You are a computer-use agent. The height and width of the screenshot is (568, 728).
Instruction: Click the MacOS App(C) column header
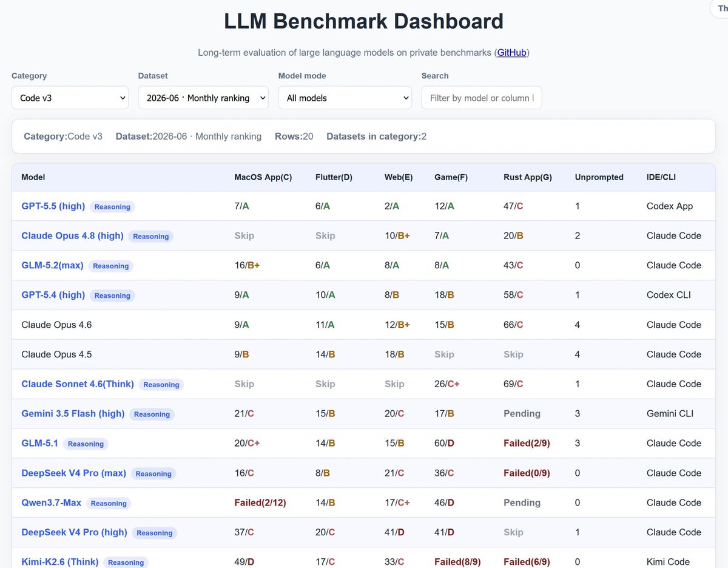[x=263, y=177]
